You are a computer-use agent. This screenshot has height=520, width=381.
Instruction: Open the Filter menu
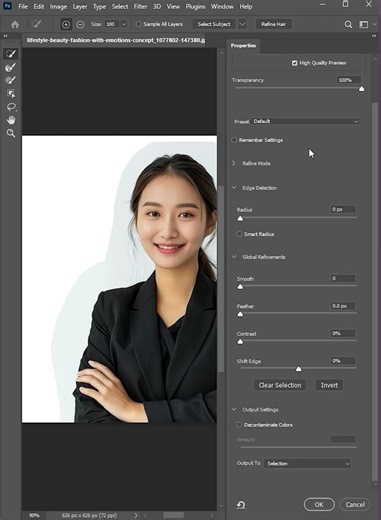[x=140, y=6]
